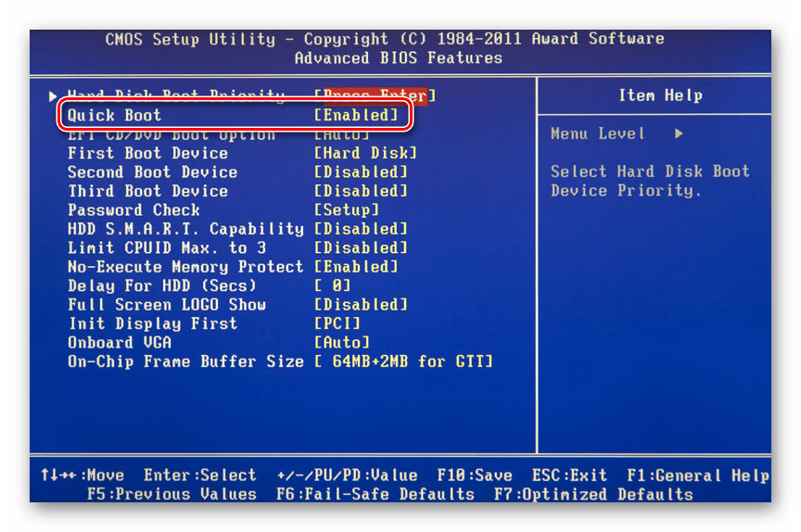The image size is (801, 532).
Task: Toggle HDD S.M.A.R.T. Capability value
Action: 361,229
